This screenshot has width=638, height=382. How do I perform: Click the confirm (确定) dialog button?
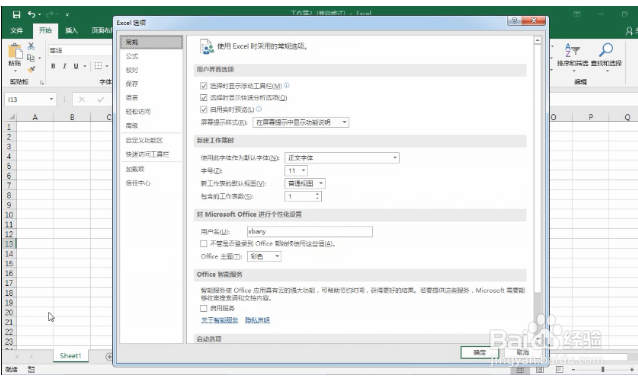[480, 352]
